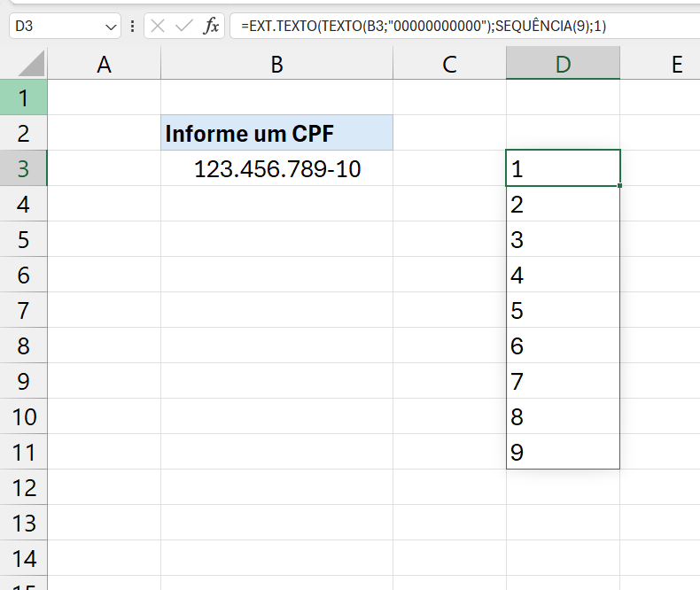Click the cell containing 5
This screenshot has height=590, width=700.
[563, 310]
